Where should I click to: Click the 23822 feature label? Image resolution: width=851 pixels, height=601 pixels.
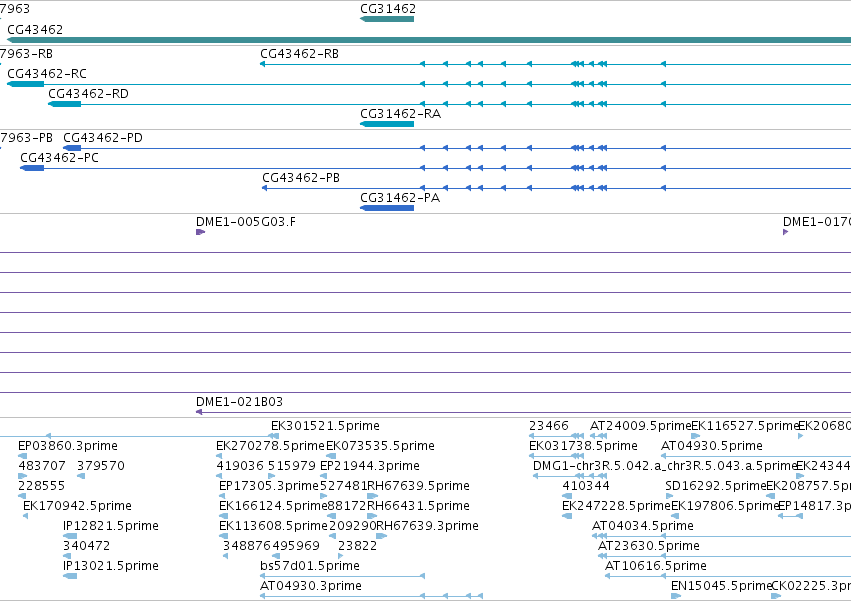point(357,546)
